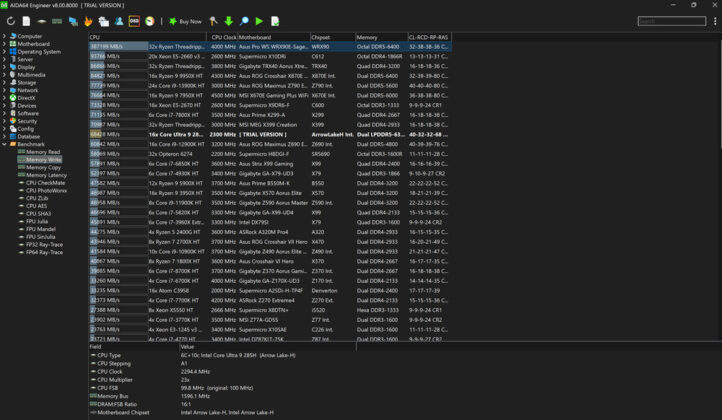Expand the Server tree node

pos(4,59)
